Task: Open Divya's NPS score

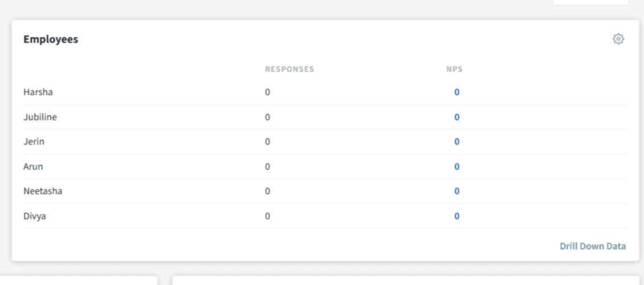Action: point(457,216)
